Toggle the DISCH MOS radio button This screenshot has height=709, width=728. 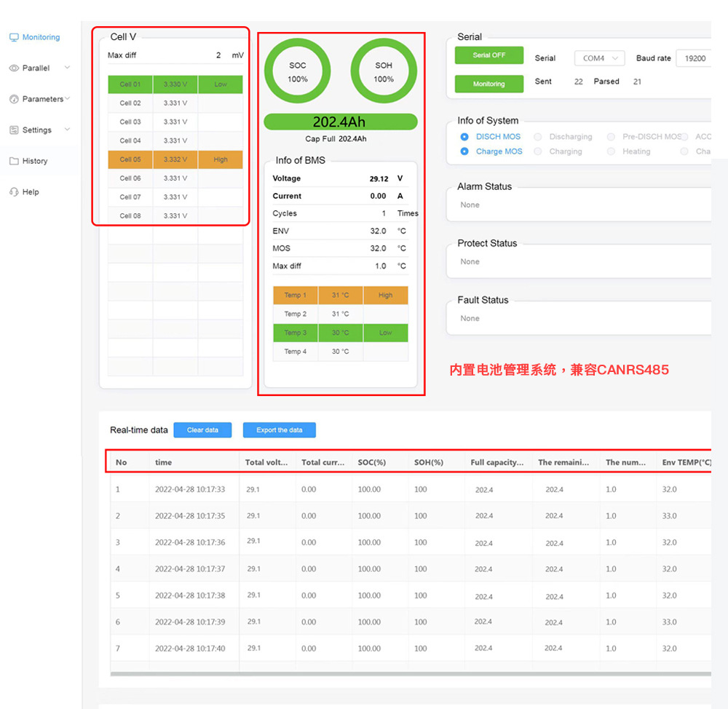coord(464,137)
